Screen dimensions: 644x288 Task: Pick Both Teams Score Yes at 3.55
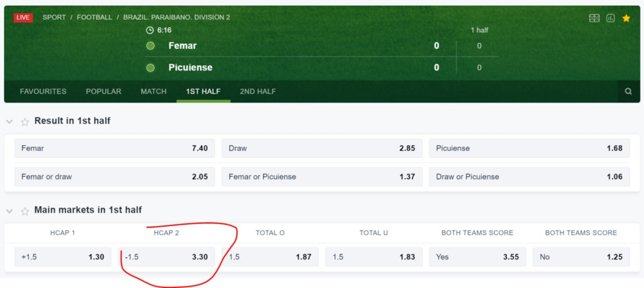point(477,257)
